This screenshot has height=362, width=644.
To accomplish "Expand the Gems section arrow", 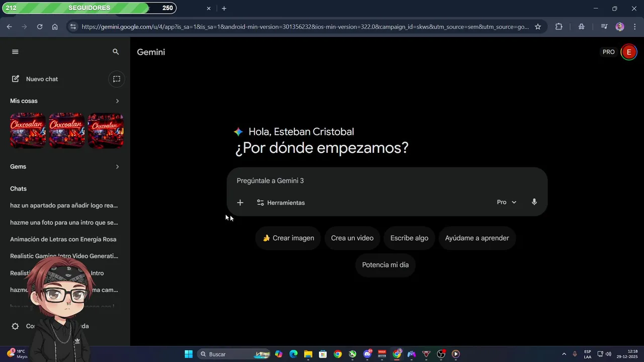I will [117, 166].
